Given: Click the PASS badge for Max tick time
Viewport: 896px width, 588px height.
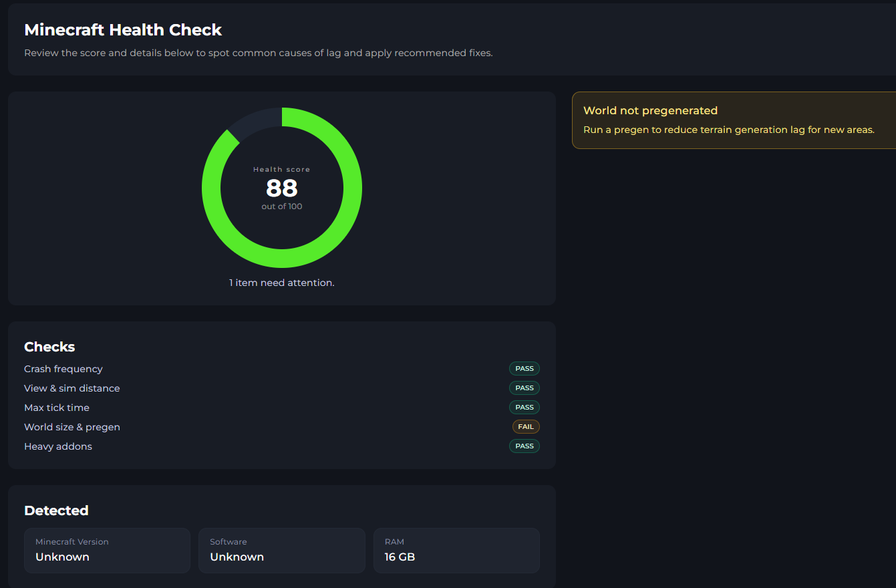Looking at the screenshot, I should (525, 408).
